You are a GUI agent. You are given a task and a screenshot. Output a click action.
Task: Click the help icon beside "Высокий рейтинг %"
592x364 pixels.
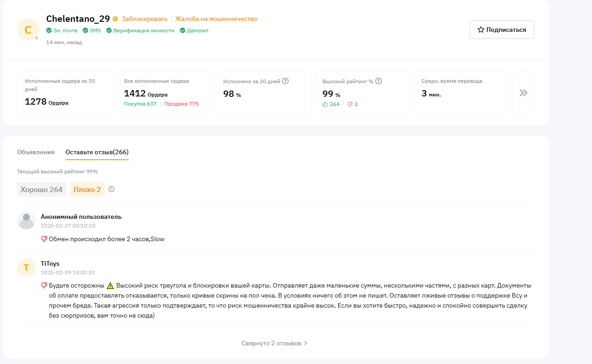pyautogui.click(x=378, y=81)
